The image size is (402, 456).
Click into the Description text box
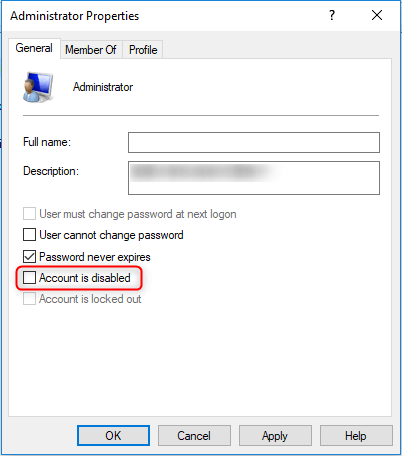pyautogui.click(x=254, y=178)
